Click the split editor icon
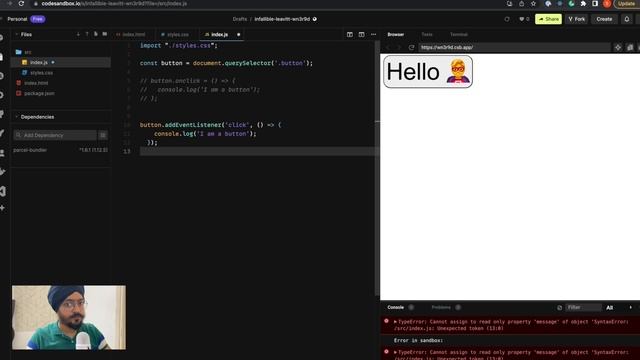The height and width of the screenshot is (360, 640). pos(350,35)
